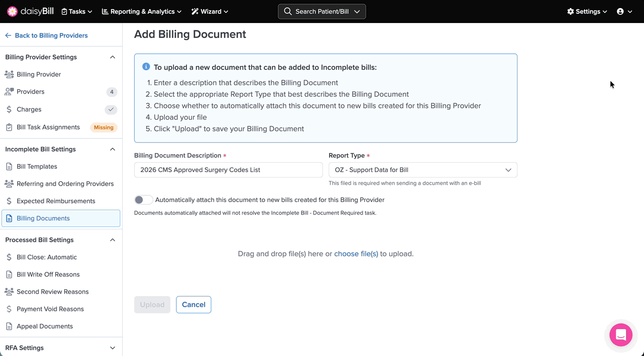Click the Billing Document Description field
Screen dimensions: 644x356
(228, 170)
